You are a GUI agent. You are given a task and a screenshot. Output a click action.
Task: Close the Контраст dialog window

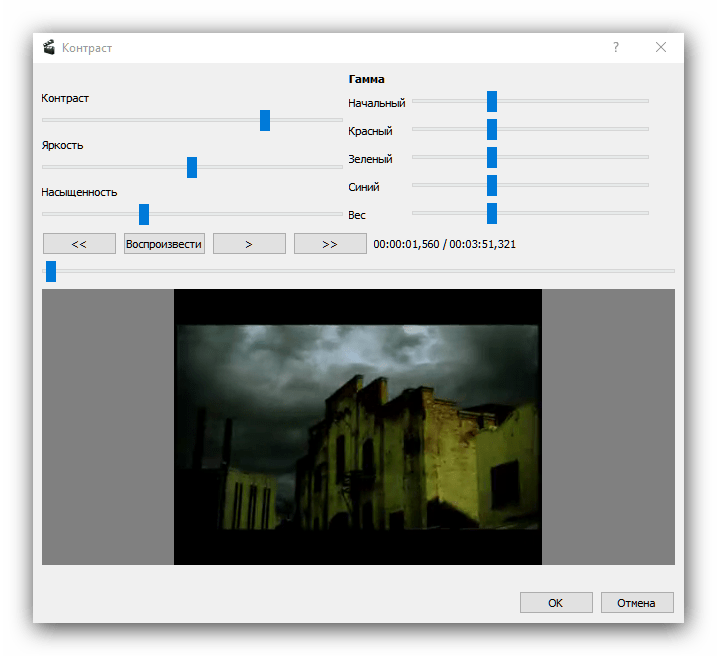tap(661, 47)
